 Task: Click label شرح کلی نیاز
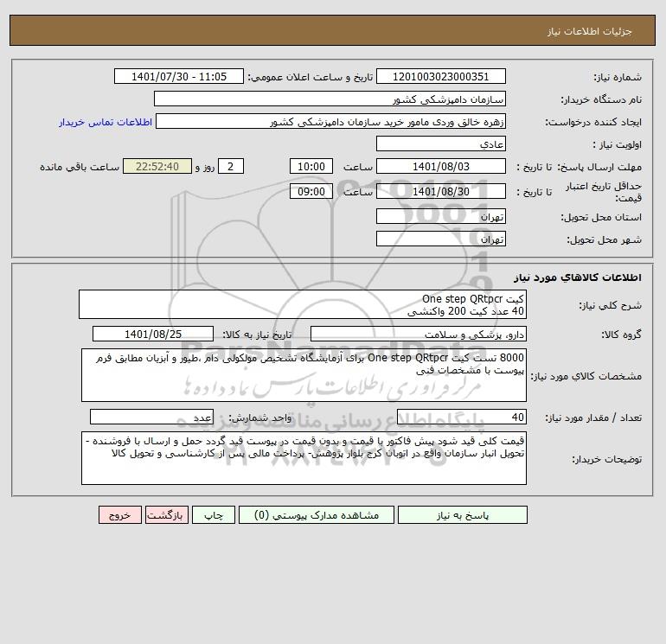[x=611, y=305]
